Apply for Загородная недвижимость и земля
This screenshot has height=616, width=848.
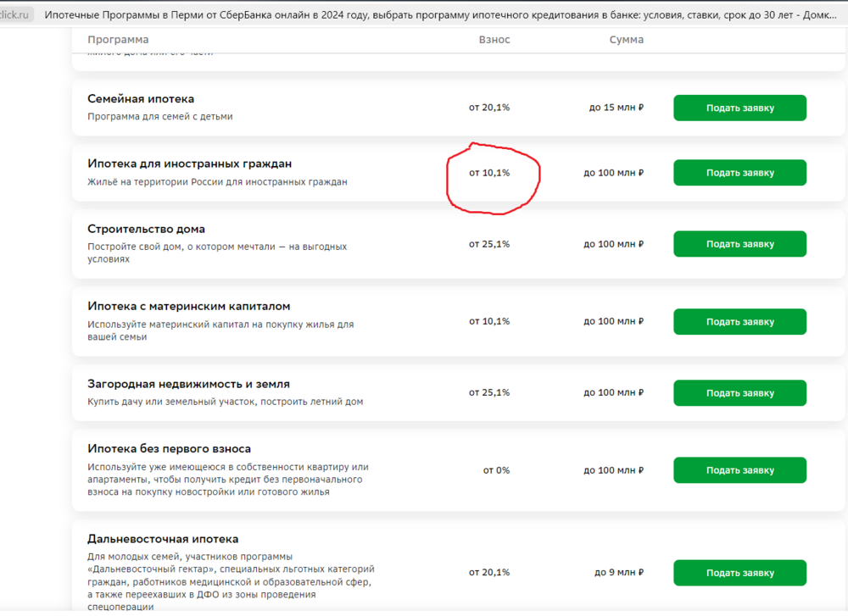(739, 393)
